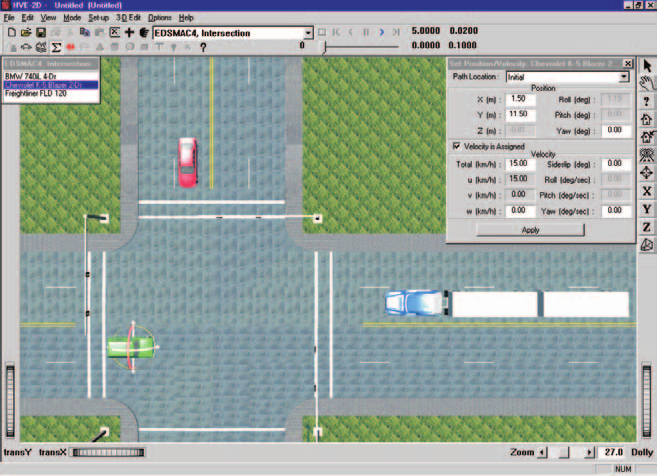Viewport: 657px width, 476px height.
Task: Click the vehicle editor car icon
Action: tap(26, 47)
